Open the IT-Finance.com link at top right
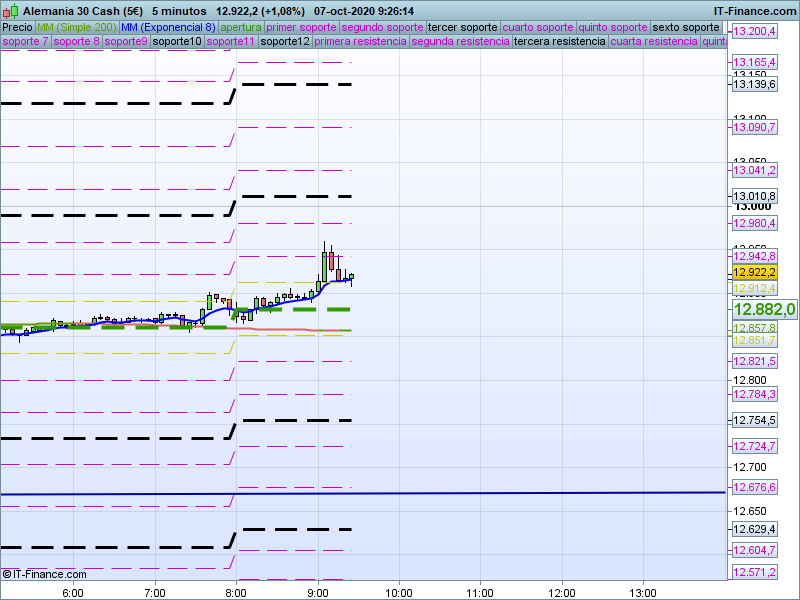The height and width of the screenshot is (600, 800). click(x=754, y=11)
